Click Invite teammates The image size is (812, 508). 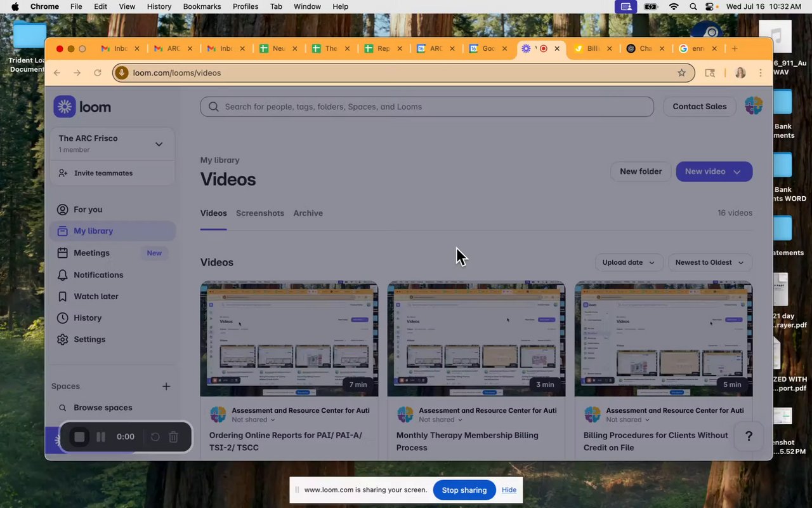(x=103, y=173)
